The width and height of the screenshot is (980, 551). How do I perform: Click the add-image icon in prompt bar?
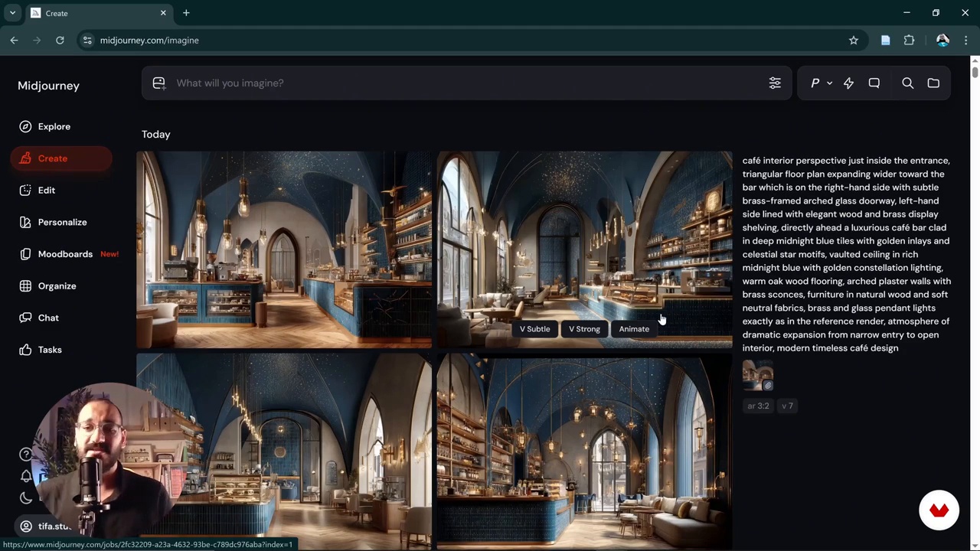[158, 83]
